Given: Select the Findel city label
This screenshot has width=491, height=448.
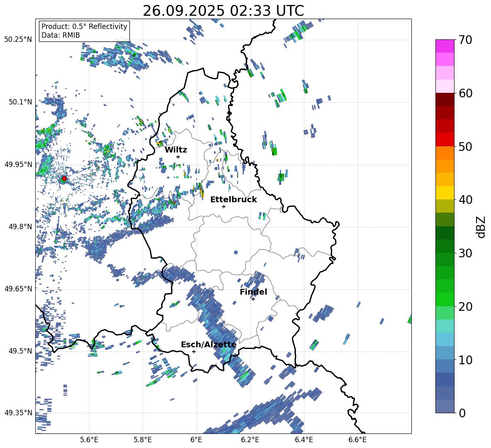Looking at the screenshot, I should [x=253, y=292].
